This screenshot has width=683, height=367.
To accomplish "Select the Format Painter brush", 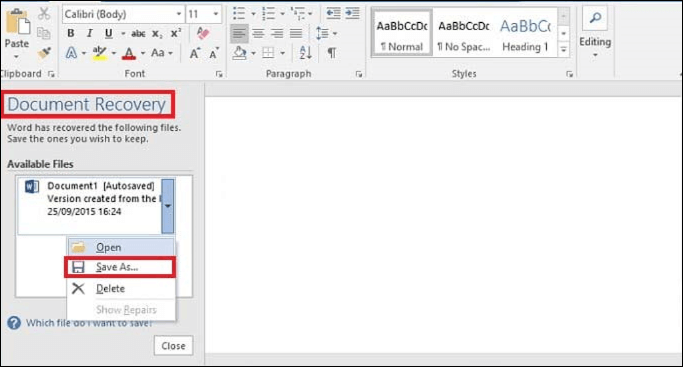I will click(x=44, y=53).
